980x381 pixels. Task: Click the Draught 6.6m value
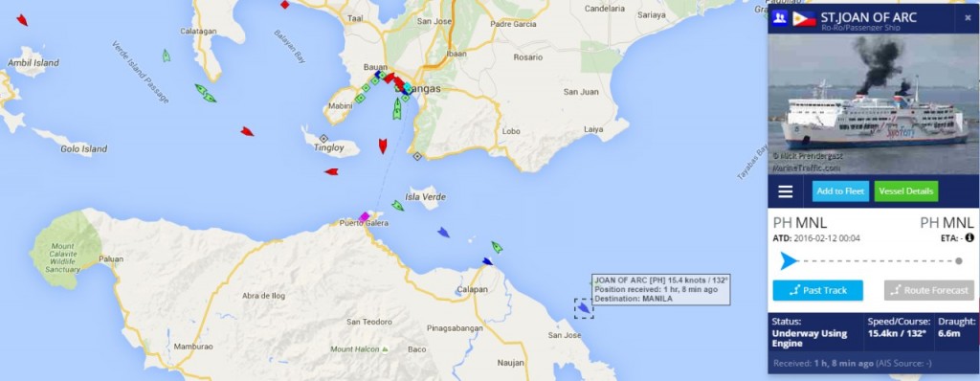pyautogui.click(x=948, y=333)
